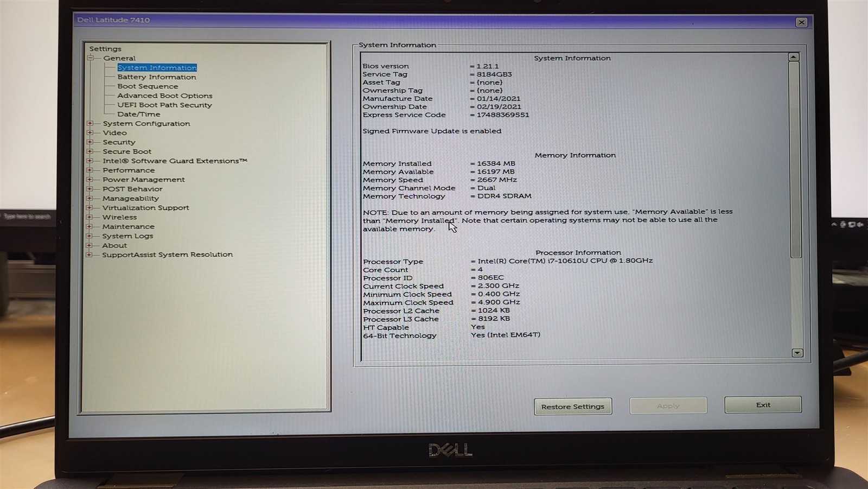This screenshot has height=489, width=868.
Task: Expand the Performance node
Action: click(90, 170)
